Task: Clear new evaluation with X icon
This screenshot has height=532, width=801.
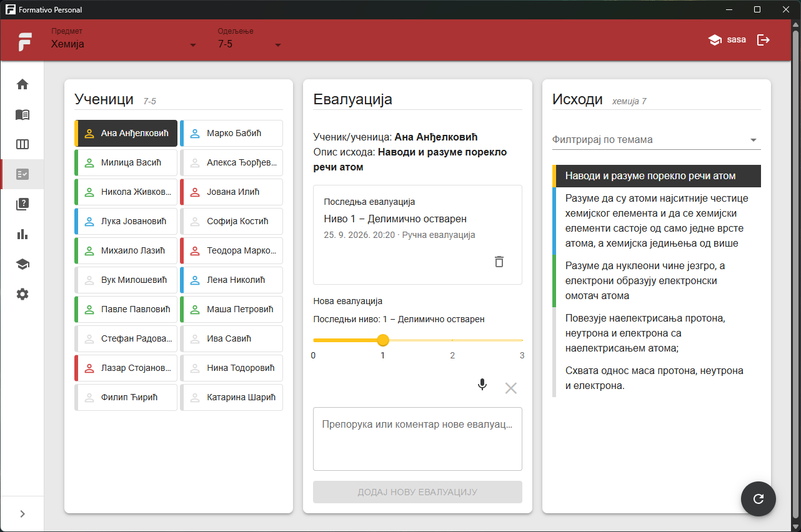Action: coord(511,388)
